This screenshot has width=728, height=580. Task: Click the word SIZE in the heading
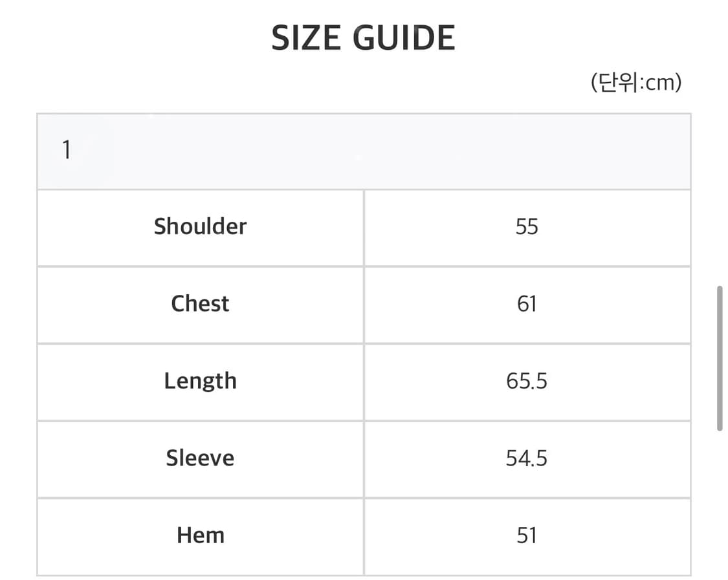[305, 38]
